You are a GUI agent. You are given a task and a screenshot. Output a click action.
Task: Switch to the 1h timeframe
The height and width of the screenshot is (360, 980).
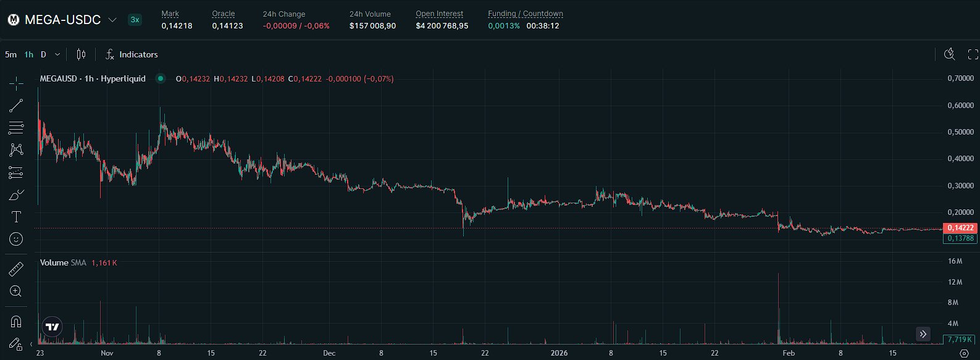point(29,54)
